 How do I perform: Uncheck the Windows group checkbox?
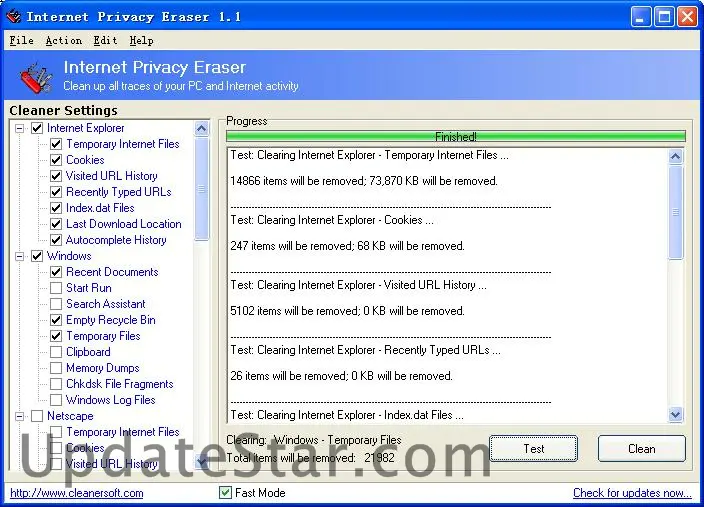(37, 256)
